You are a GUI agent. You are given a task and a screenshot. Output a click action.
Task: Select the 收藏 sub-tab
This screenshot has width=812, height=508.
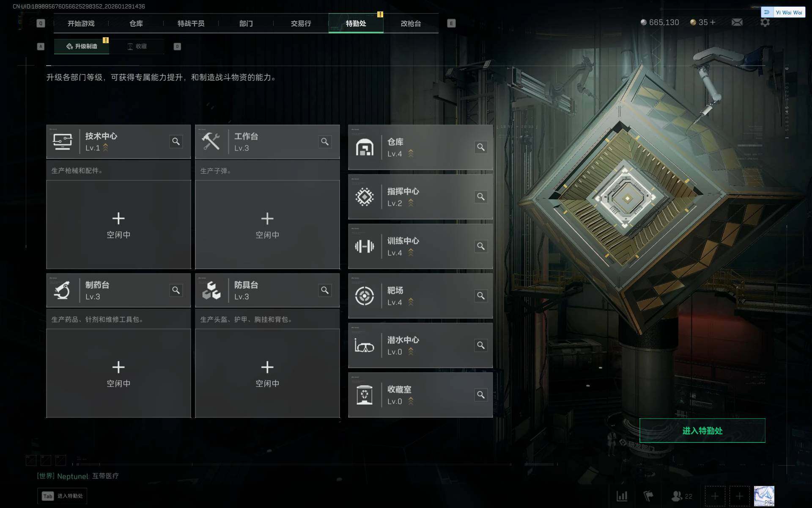point(137,46)
